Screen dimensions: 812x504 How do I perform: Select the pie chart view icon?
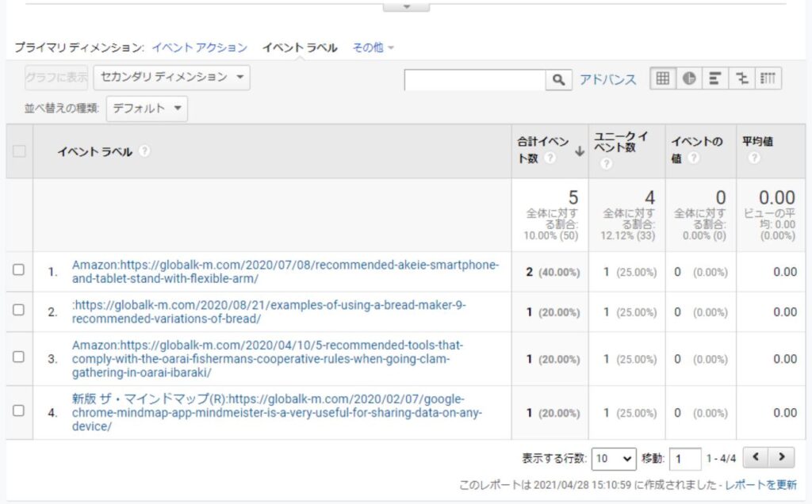tap(689, 78)
